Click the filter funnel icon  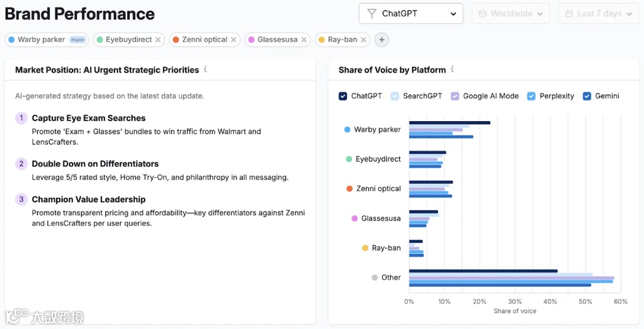372,14
